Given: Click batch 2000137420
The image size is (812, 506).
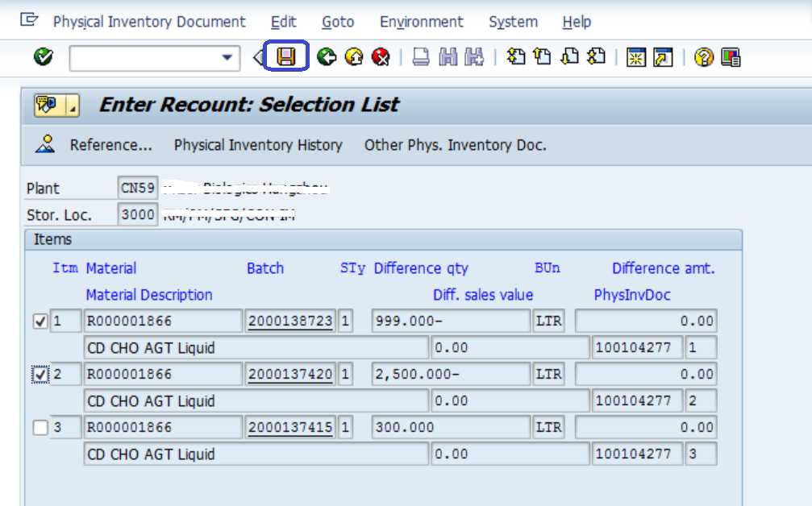Looking at the screenshot, I should click(290, 375).
